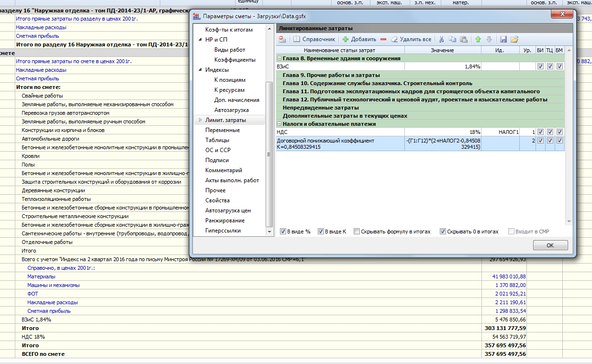Click the red minus delete icon
Screen dimensions: 592x364
[383, 40]
